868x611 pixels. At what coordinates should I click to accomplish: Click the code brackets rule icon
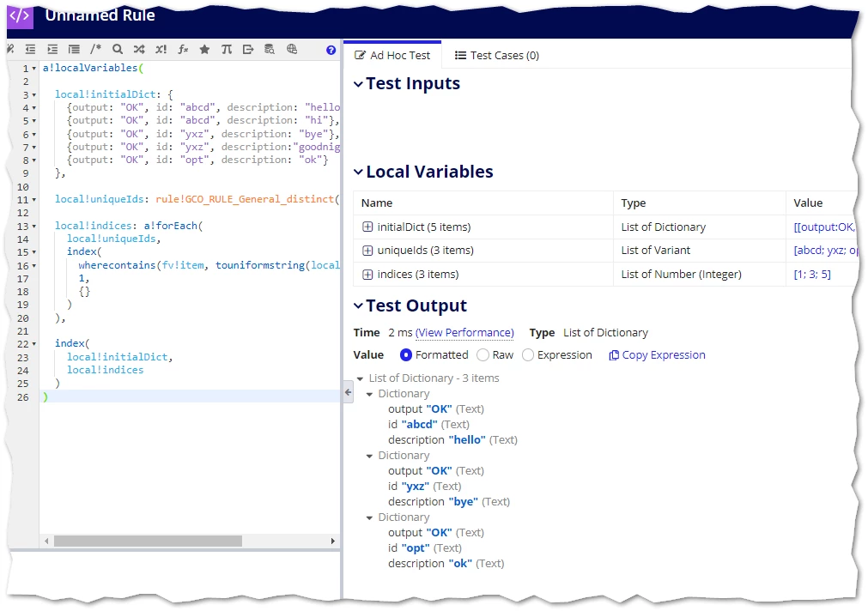pyautogui.click(x=20, y=15)
